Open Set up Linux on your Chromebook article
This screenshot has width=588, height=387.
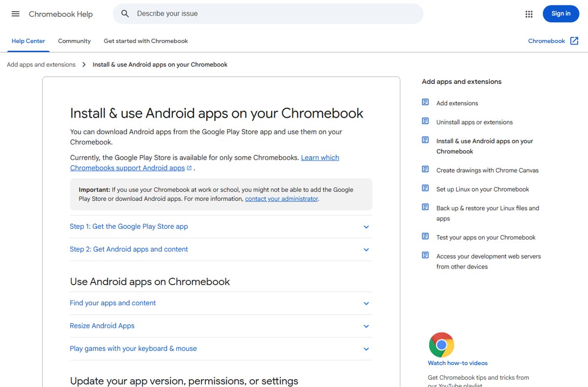(483, 189)
